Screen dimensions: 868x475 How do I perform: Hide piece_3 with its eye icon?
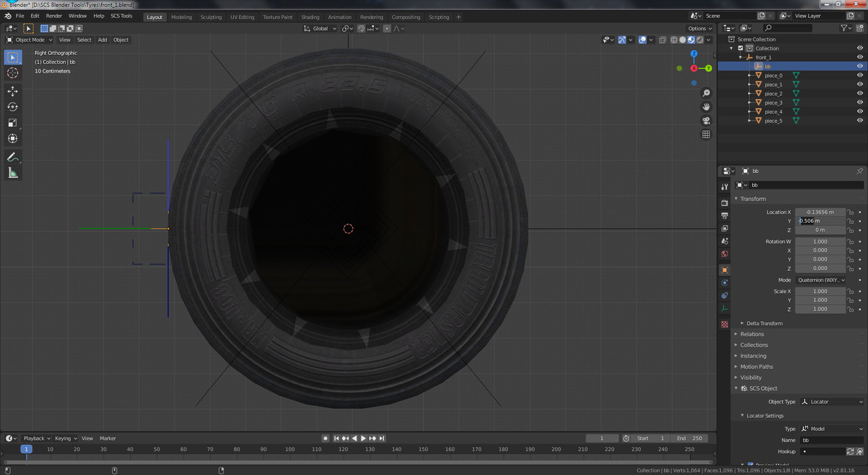[x=860, y=102]
